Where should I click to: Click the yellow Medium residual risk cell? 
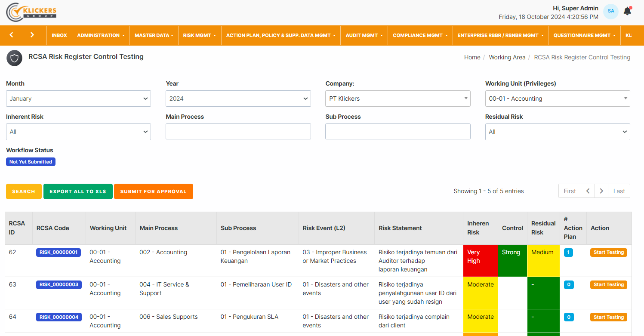[x=543, y=261]
